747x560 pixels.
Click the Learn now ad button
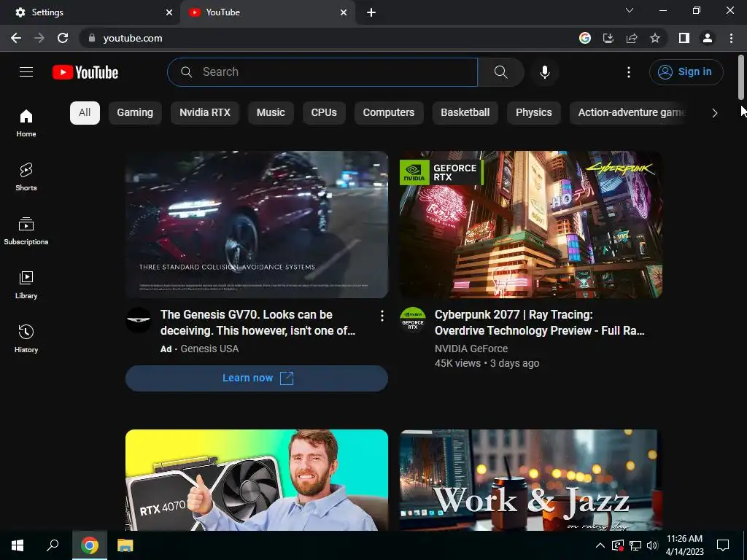[x=257, y=378]
